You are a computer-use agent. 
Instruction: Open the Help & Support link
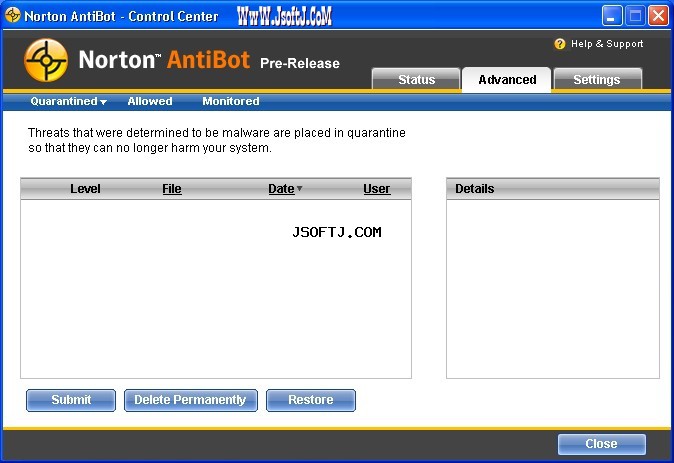click(x=607, y=44)
